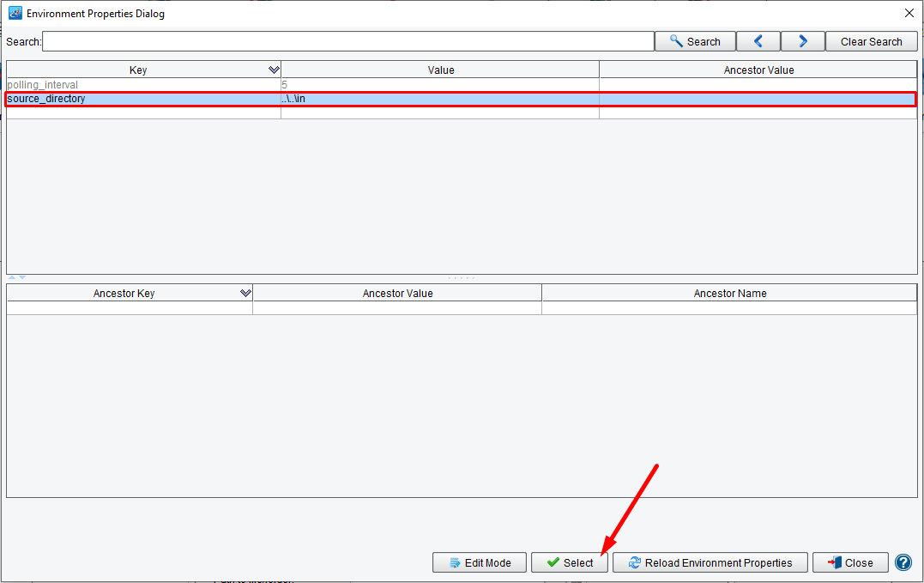Click the Ancestor Name column header
924x583 pixels.
point(729,293)
